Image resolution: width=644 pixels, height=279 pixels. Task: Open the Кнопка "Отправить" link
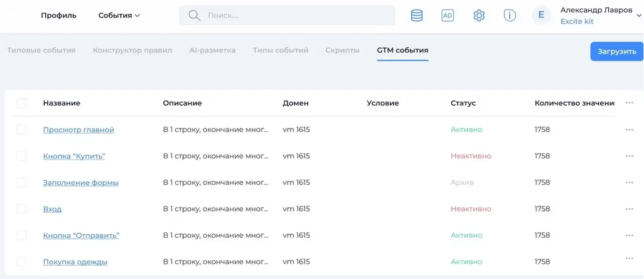tap(81, 235)
